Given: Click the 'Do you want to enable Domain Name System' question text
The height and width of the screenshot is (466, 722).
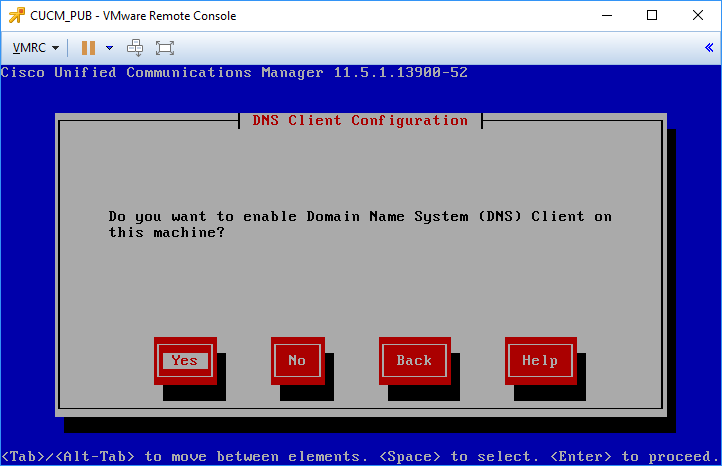Looking at the screenshot, I should (x=360, y=224).
